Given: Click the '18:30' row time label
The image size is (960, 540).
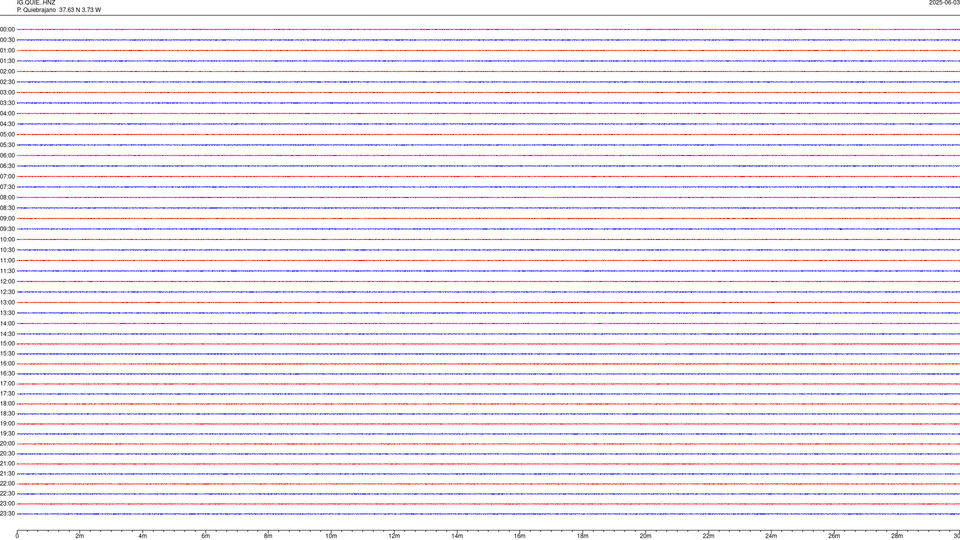Looking at the screenshot, I should (x=7, y=413).
